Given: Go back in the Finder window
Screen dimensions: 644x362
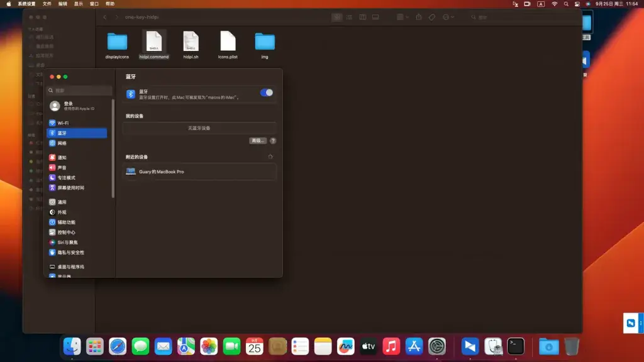Looking at the screenshot, I should [105, 17].
